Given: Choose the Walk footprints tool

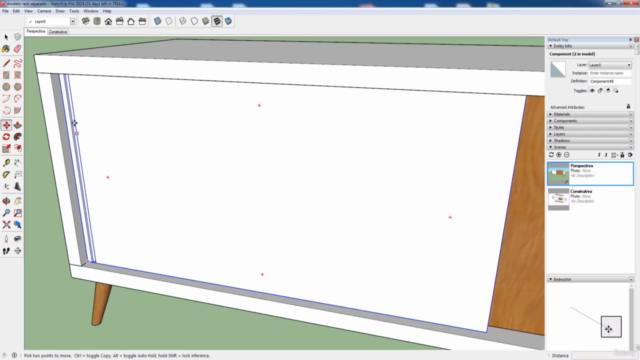Looking at the screenshot, I should (x=6, y=251).
